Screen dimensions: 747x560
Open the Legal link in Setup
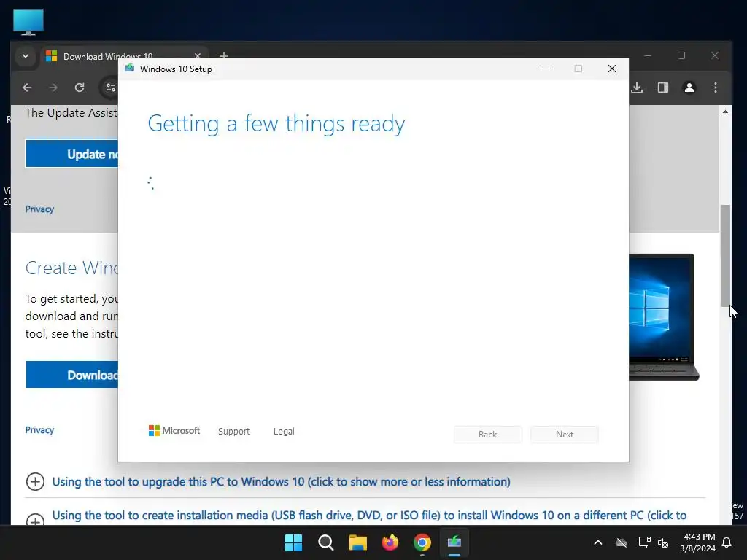284,432
